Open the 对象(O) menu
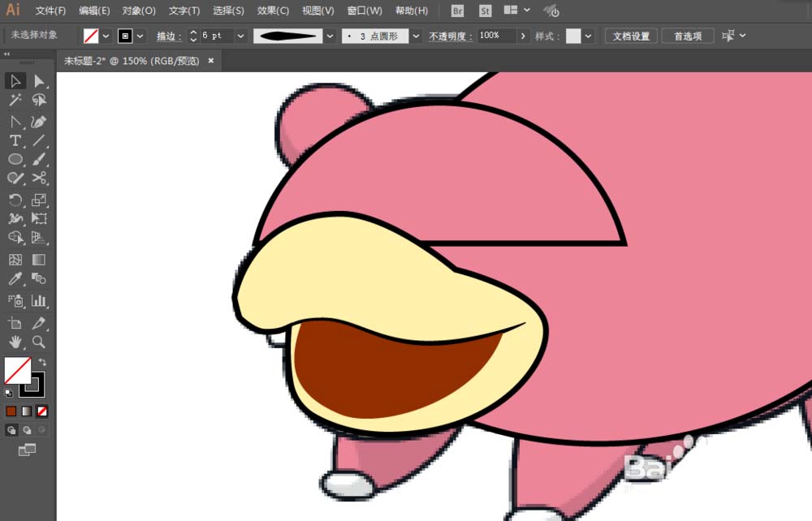Viewport: 812px width, 521px height. pyautogui.click(x=139, y=11)
